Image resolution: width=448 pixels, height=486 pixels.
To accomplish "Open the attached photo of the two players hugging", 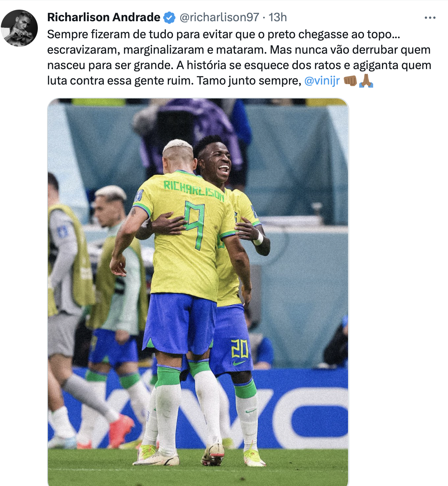I will 198,292.
